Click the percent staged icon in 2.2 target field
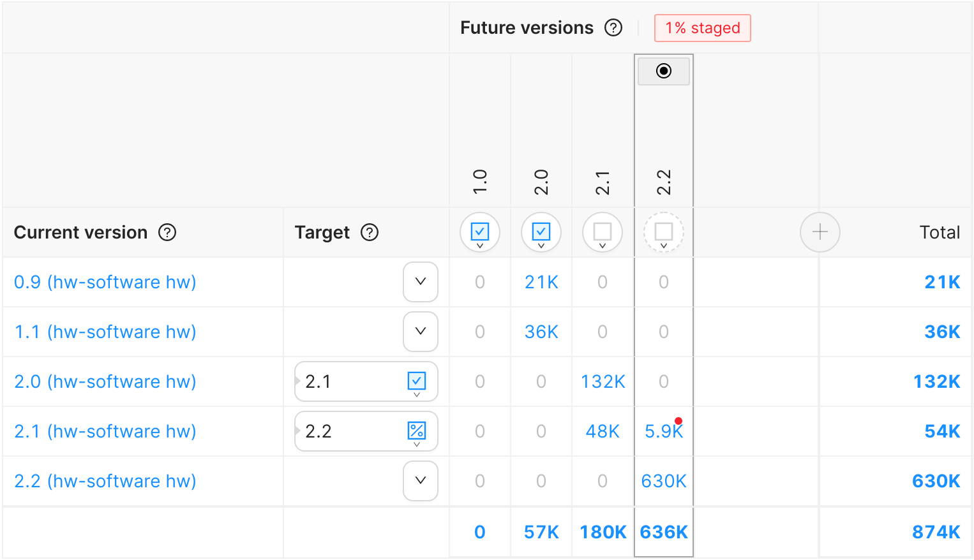 coord(417,431)
